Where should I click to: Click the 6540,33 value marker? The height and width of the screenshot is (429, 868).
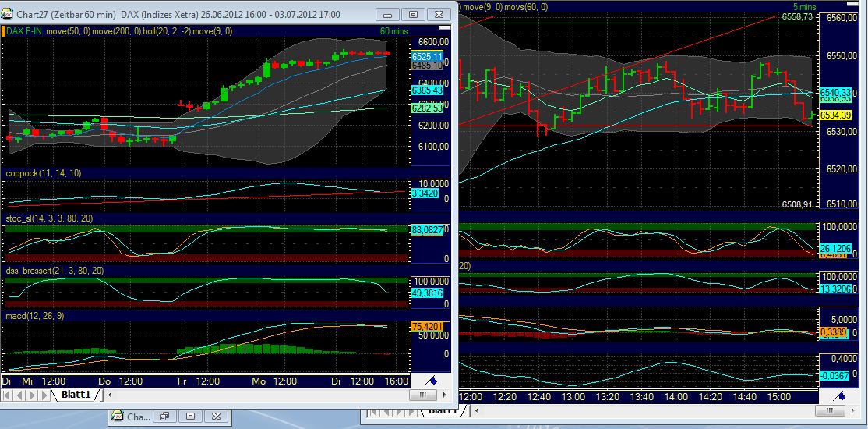(x=835, y=93)
